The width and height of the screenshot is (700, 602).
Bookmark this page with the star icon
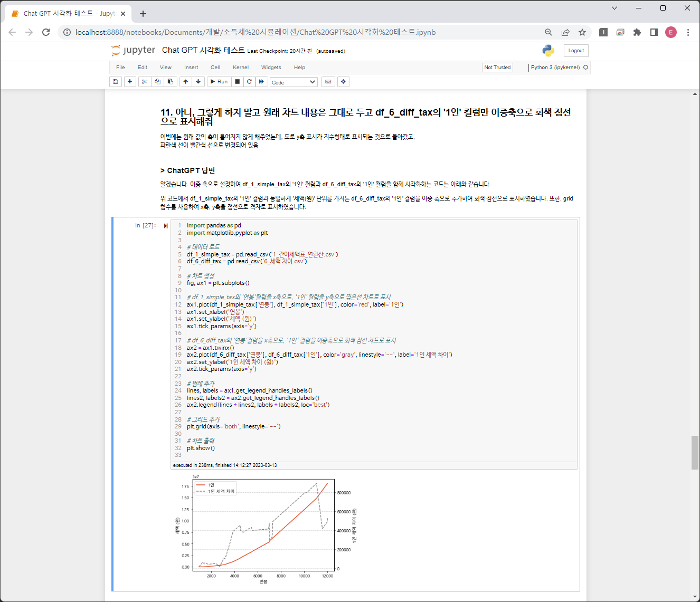click(x=582, y=32)
